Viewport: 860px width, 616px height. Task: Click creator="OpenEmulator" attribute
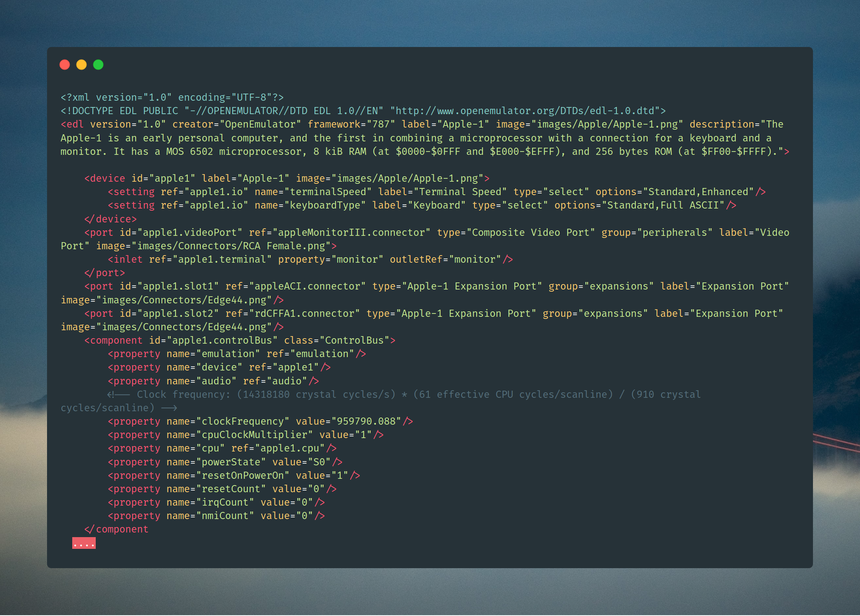236,124
